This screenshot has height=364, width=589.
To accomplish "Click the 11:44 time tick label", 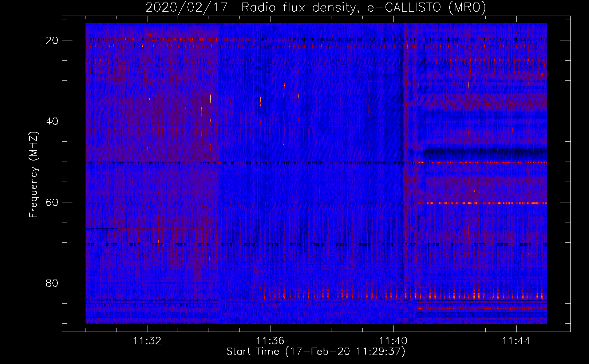I will [x=516, y=341].
